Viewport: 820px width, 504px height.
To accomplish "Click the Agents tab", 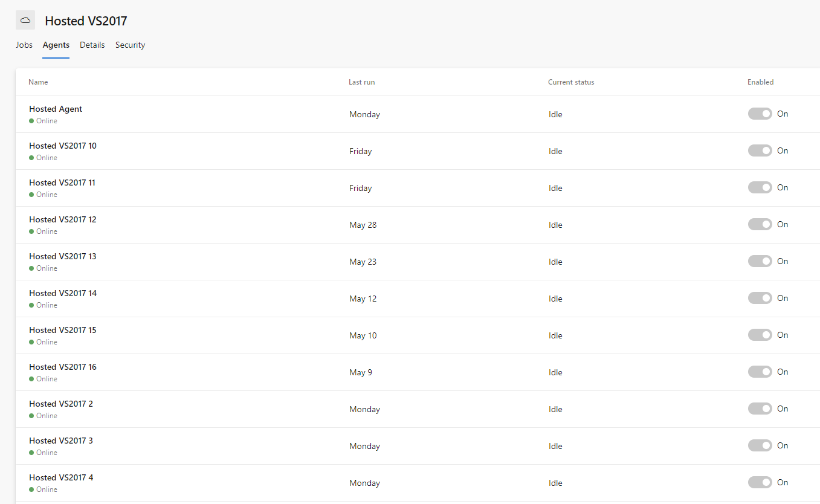I will click(56, 45).
